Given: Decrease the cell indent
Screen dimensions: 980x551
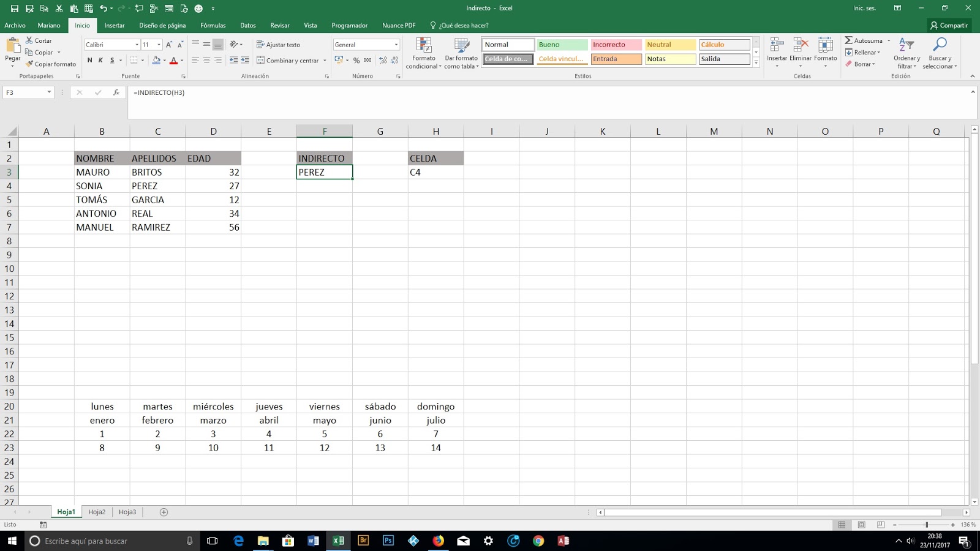Looking at the screenshot, I should (233, 60).
